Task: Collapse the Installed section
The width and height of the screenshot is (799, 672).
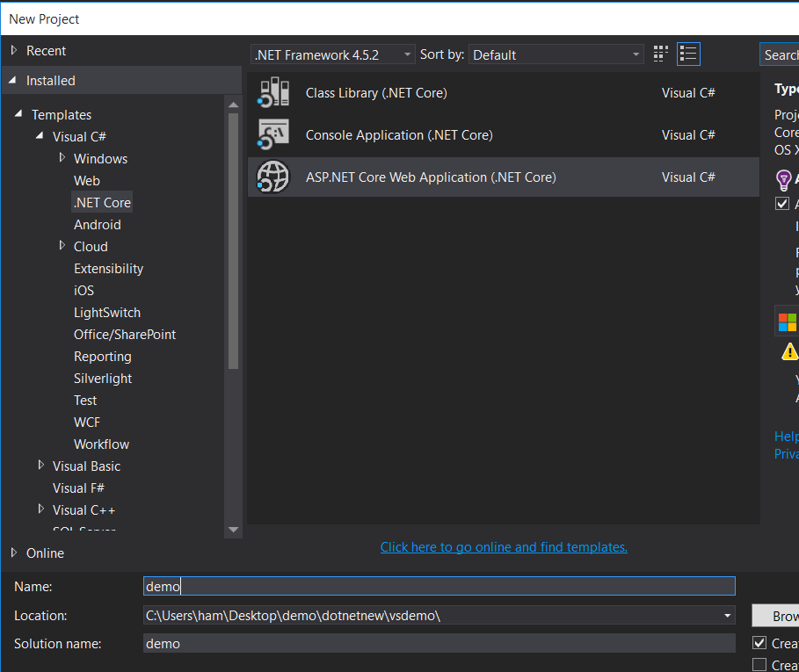Action: tap(12, 81)
